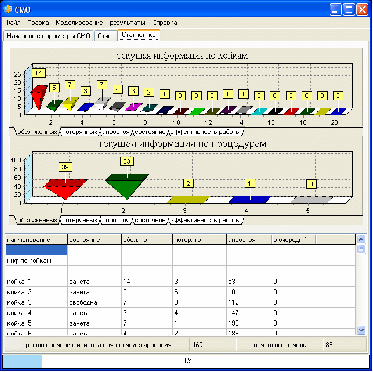Click the large green bar in the lower chart
Viewport: 373px width, 372px height.
tap(127, 186)
